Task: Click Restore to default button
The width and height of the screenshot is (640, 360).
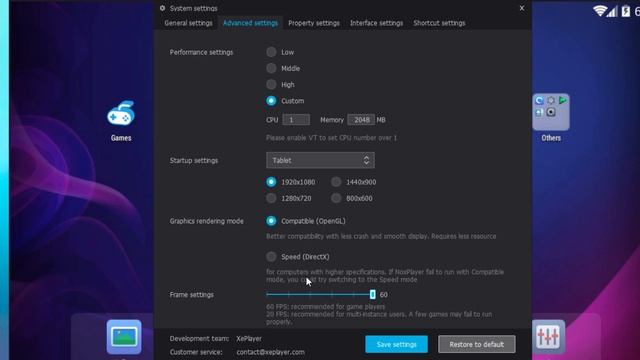Action: click(477, 344)
